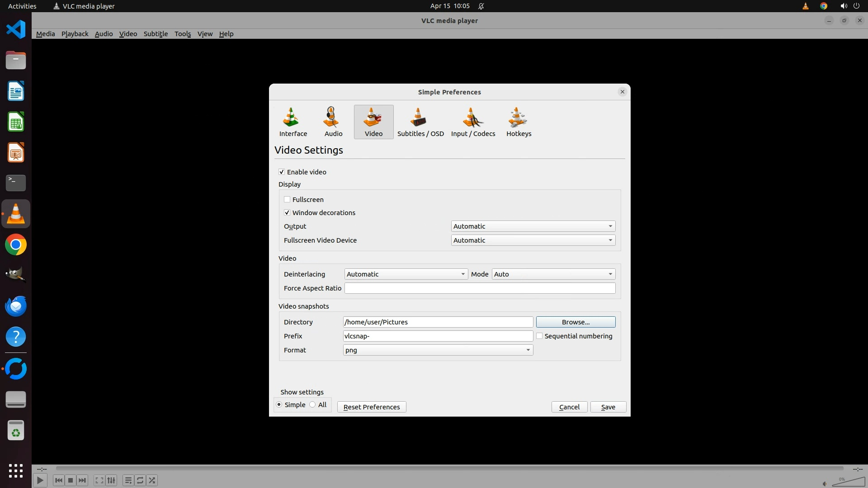Select the All show settings radio

coord(313,404)
